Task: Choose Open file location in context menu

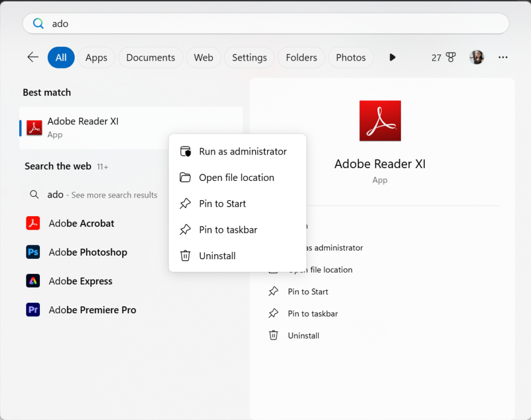Action: [237, 177]
